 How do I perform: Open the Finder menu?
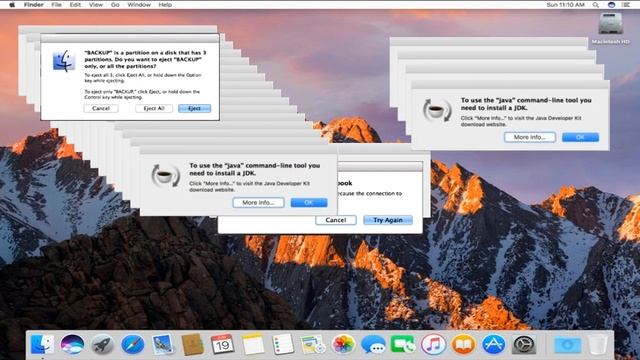pos(33,5)
